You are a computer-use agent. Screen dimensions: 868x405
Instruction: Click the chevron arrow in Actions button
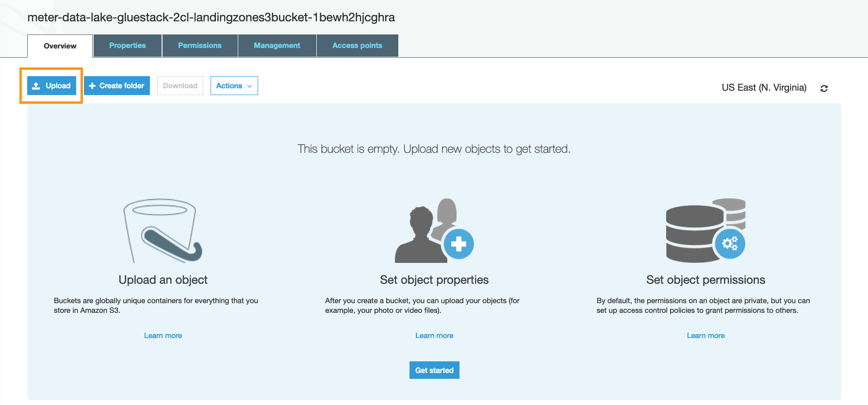point(250,86)
